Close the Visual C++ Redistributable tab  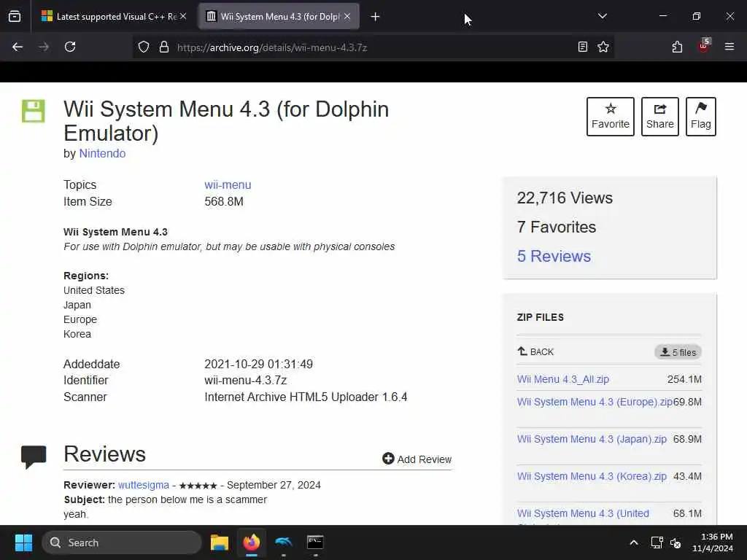coord(183,16)
